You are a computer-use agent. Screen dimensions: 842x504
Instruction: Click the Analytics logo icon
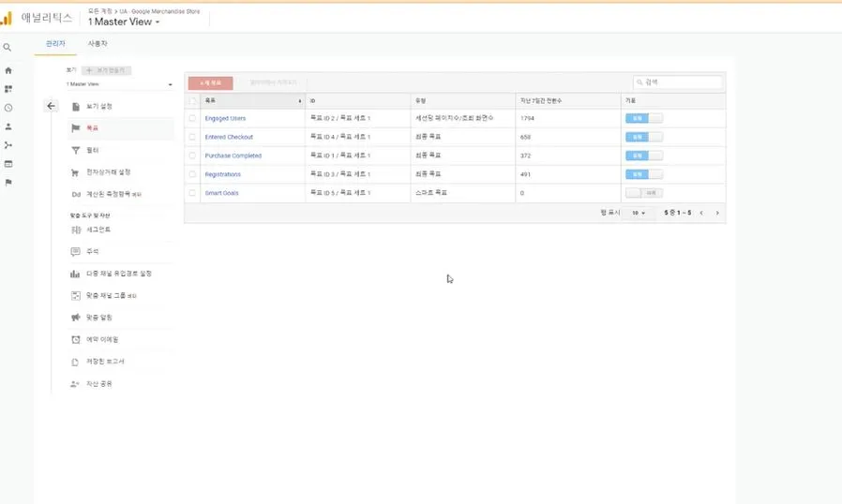(6, 19)
